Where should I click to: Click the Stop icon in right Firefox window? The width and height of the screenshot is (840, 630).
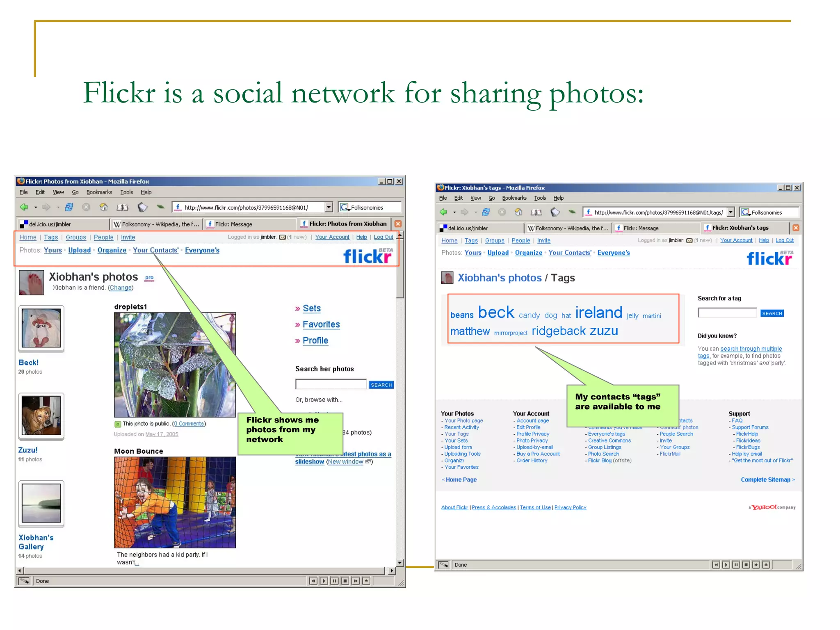pos(502,212)
